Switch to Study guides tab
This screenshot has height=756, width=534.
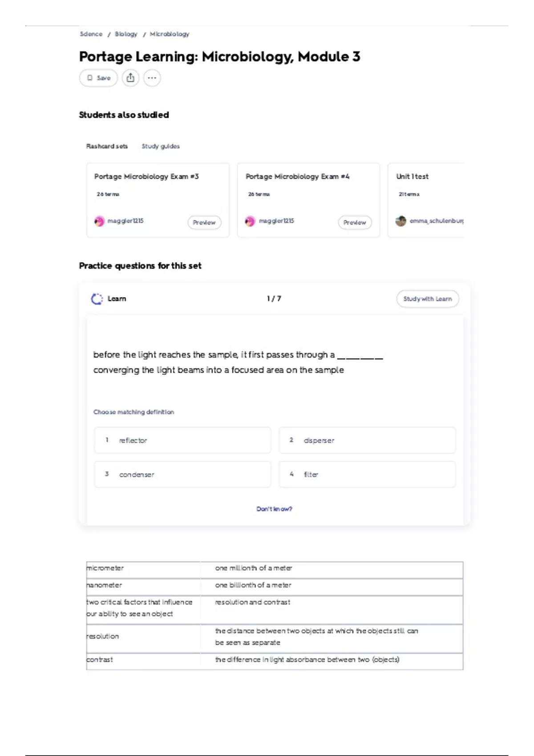click(161, 146)
